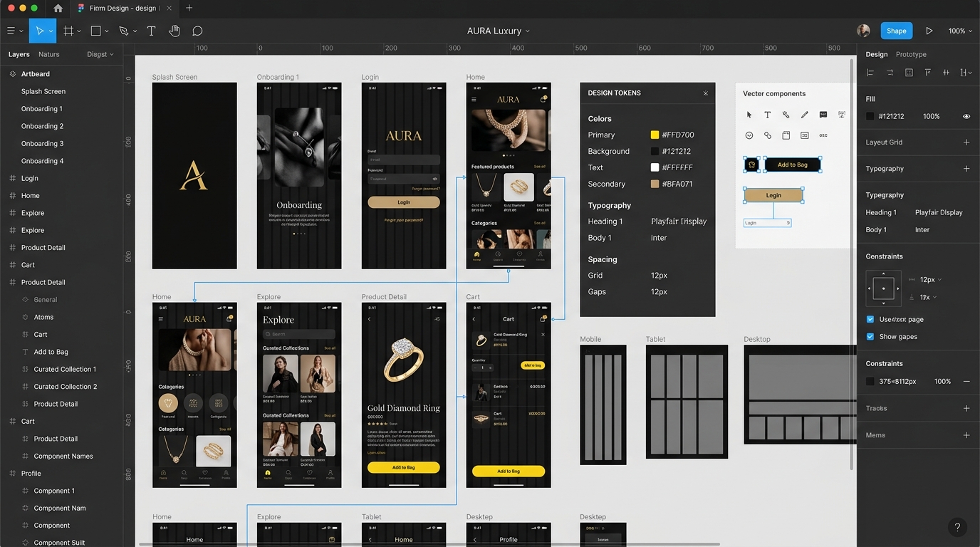Toggle Fill visibility eye icon
This screenshot has height=547, width=980.
point(966,116)
